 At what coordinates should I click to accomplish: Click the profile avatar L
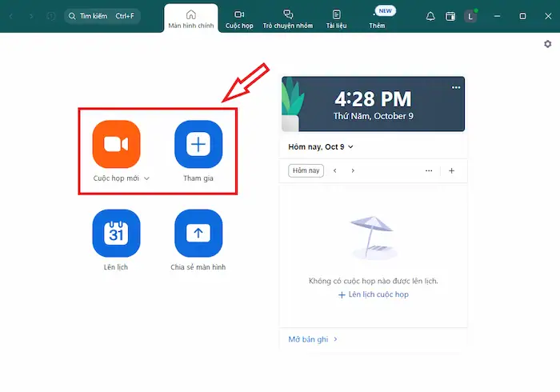pos(470,16)
